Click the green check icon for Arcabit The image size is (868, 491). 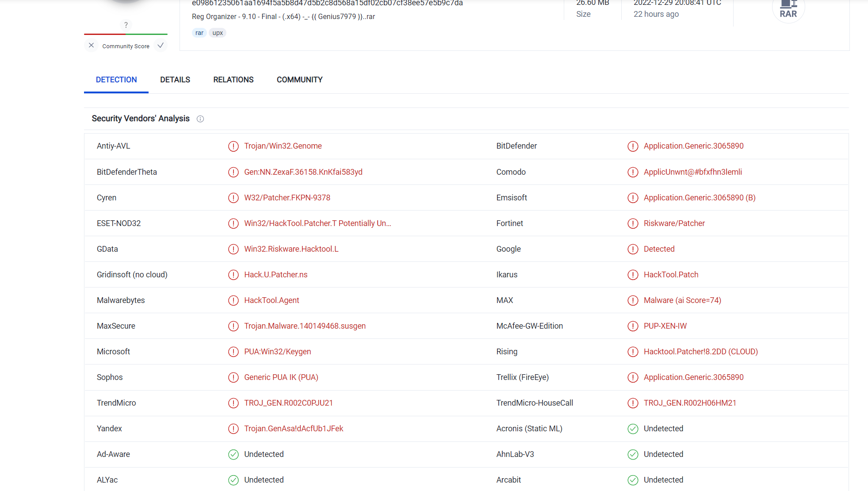click(633, 480)
